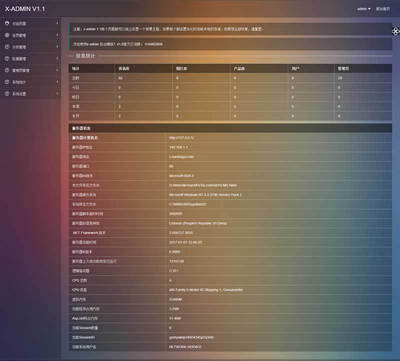The image size is (400, 361).
Task: Expand the third sidebar entry's chevron
Action: tap(57, 47)
